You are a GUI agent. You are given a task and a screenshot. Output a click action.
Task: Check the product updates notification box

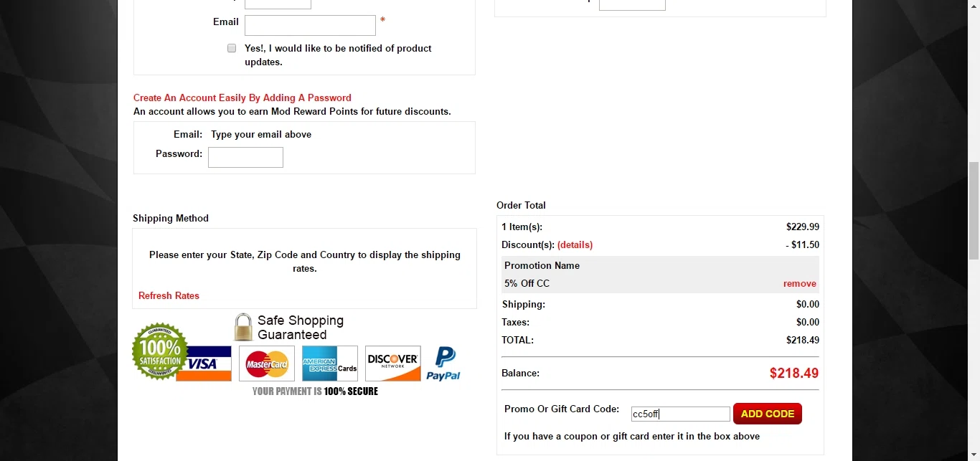click(x=232, y=48)
